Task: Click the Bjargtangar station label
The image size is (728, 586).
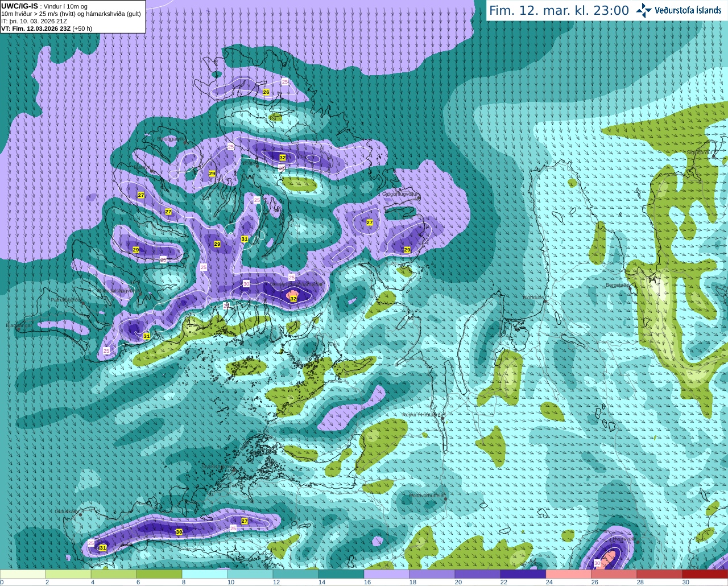Action: 19,325
